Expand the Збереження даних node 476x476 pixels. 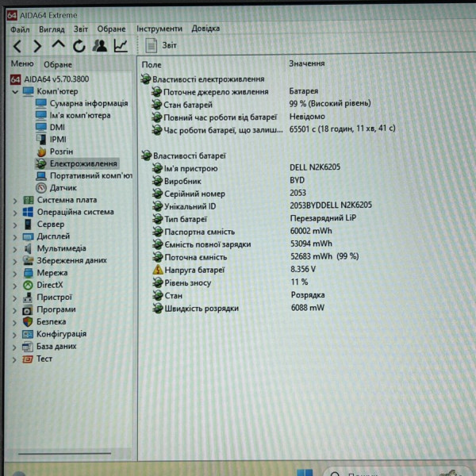click(15, 261)
